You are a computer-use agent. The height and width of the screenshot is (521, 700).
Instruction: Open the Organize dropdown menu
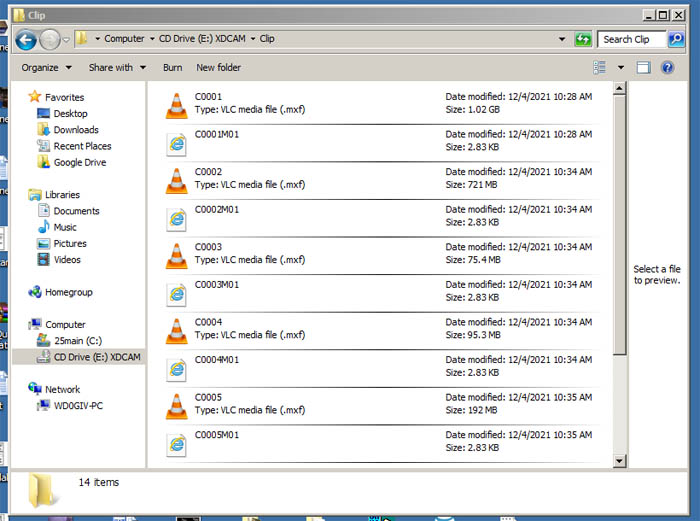[46, 68]
